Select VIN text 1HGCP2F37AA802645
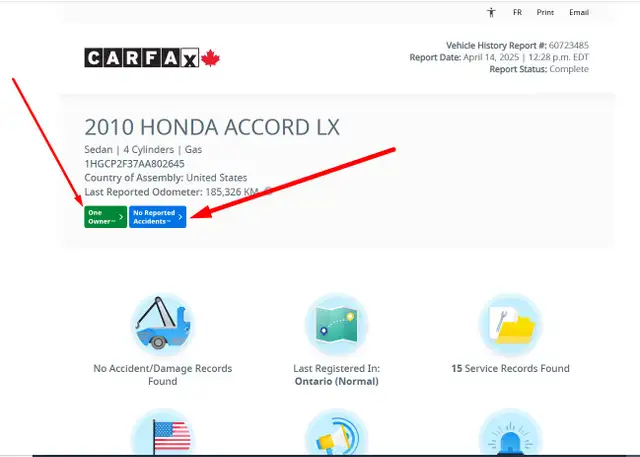The image size is (640, 457). [x=134, y=164]
